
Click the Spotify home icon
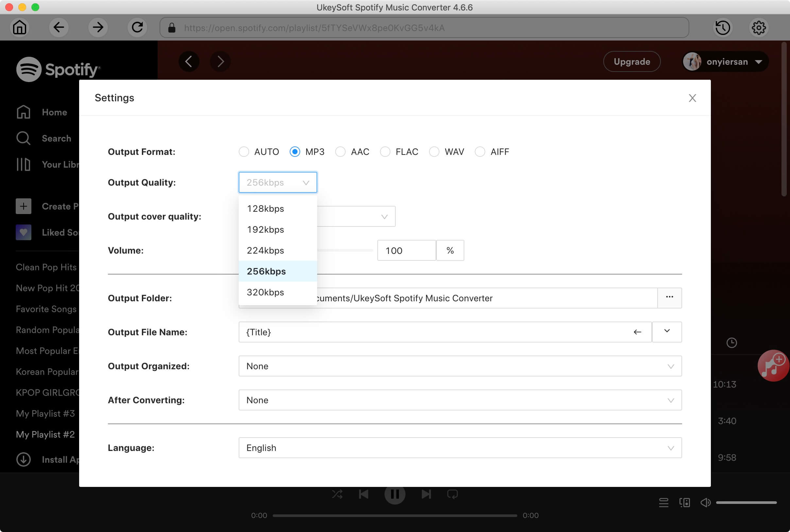point(21,112)
